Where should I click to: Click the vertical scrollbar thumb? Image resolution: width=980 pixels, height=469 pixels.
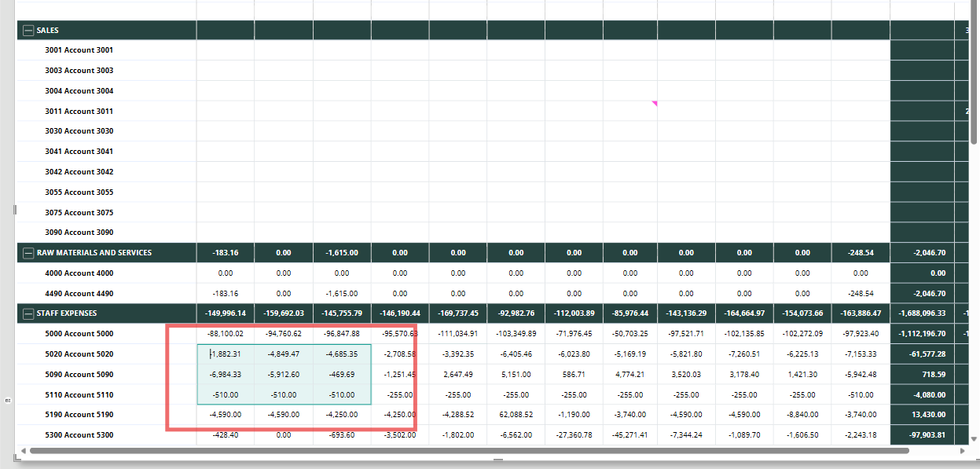[x=974, y=72]
